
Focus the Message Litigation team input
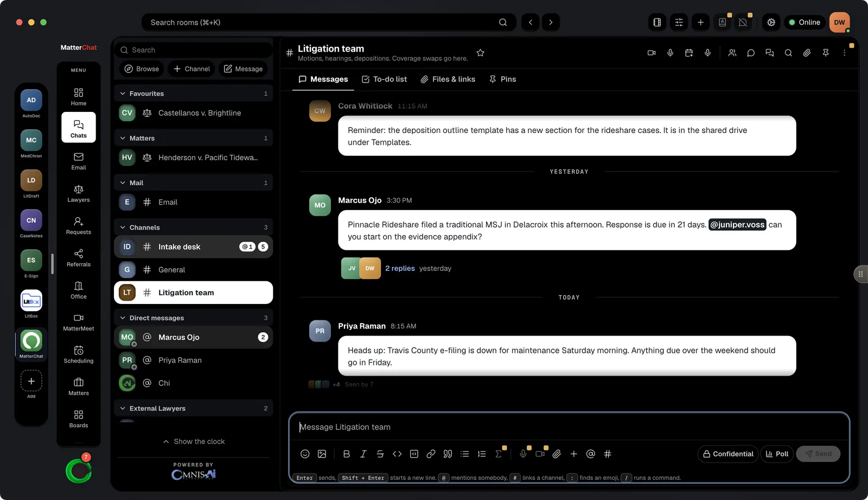[569, 427]
